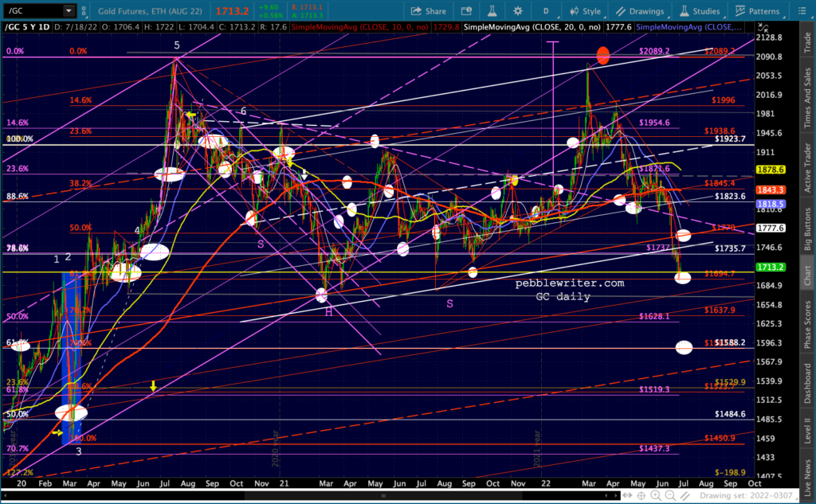The width and height of the screenshot is (816, 504).
Task: Open the Active Trader sidebar tab
Action: coord(807,167)
